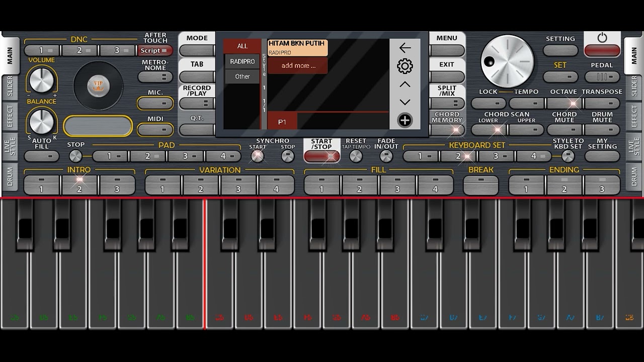Viewport: 644px width, 362px height.
Task: Click the up chevron in display
Action: (x=405, y=84)
